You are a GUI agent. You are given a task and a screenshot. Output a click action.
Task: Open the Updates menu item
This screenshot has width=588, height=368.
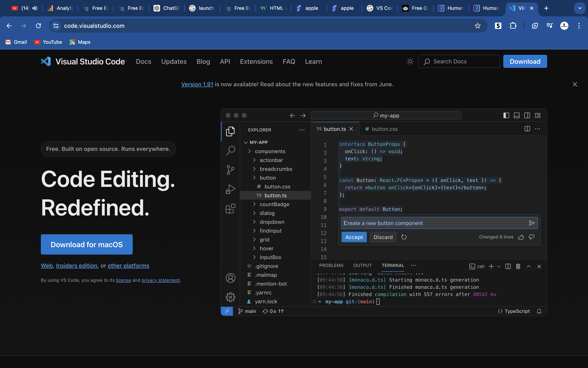tap(174, 62)
